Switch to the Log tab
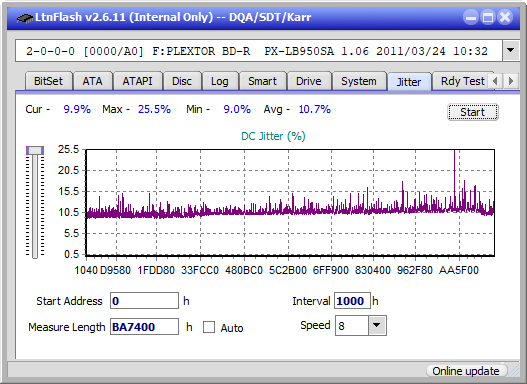The height and width of the screenshot is (384, 527). tap(219, 81)
